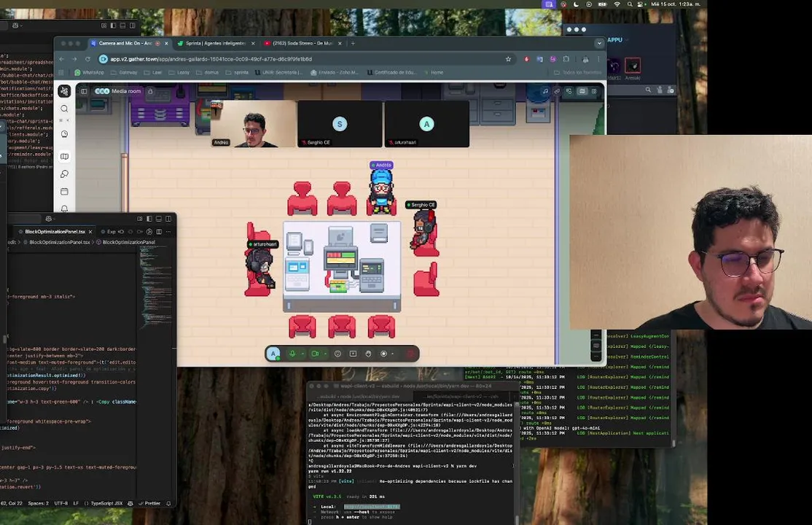Open search in the Gather sidebar
This screenshot has height=525, width=812.
64,109
